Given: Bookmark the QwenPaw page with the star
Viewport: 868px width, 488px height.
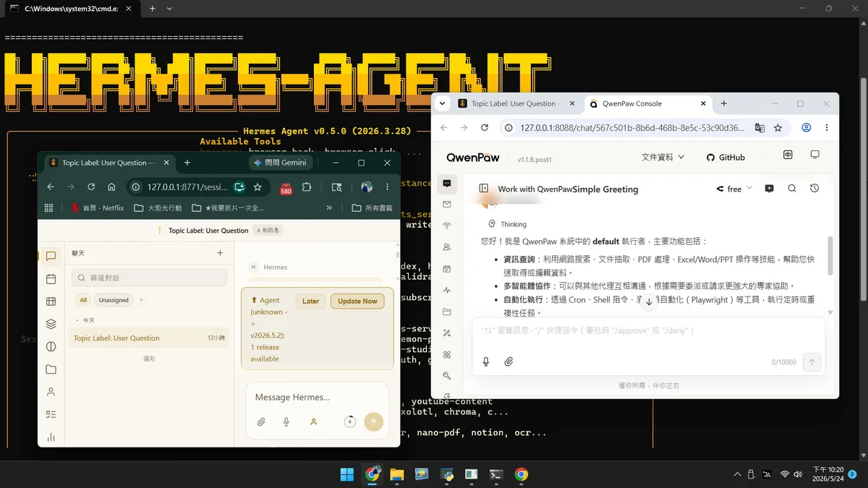Looking at the screenshot, I should 778,127.
